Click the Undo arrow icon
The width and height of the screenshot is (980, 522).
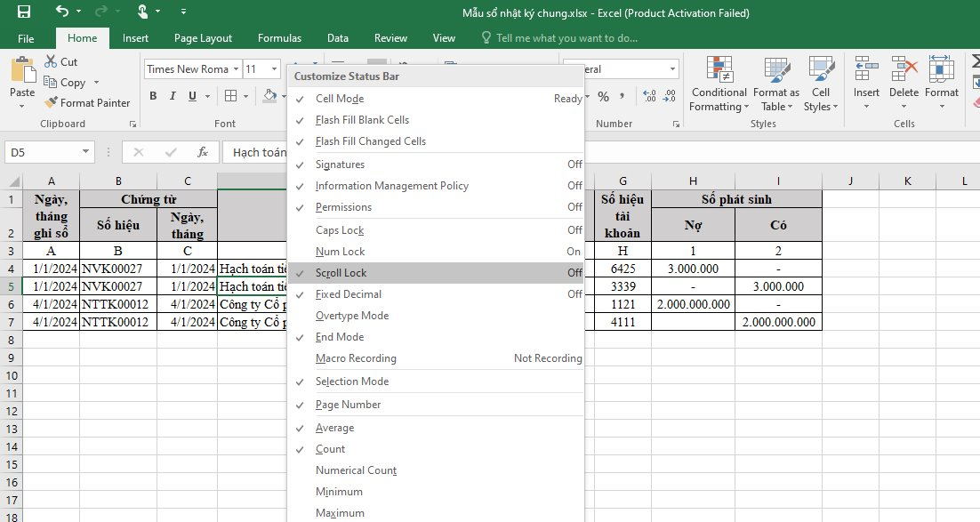click(x=62, y=12)
